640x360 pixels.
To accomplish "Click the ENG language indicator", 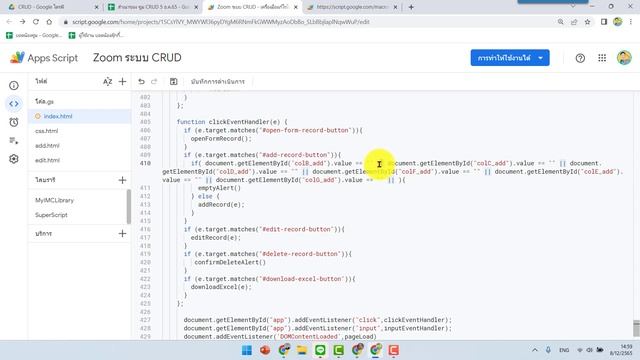I will (x=564, y=350).
